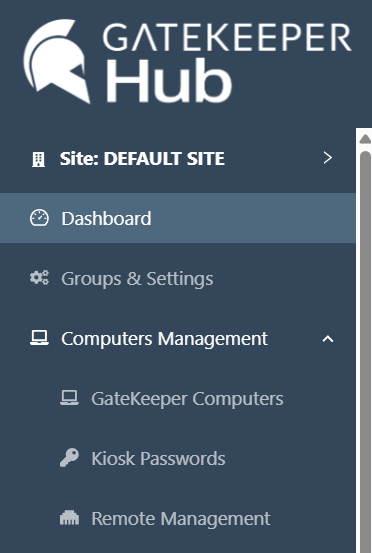Click the ethernet port icon for Remote Management

[69, 518]
